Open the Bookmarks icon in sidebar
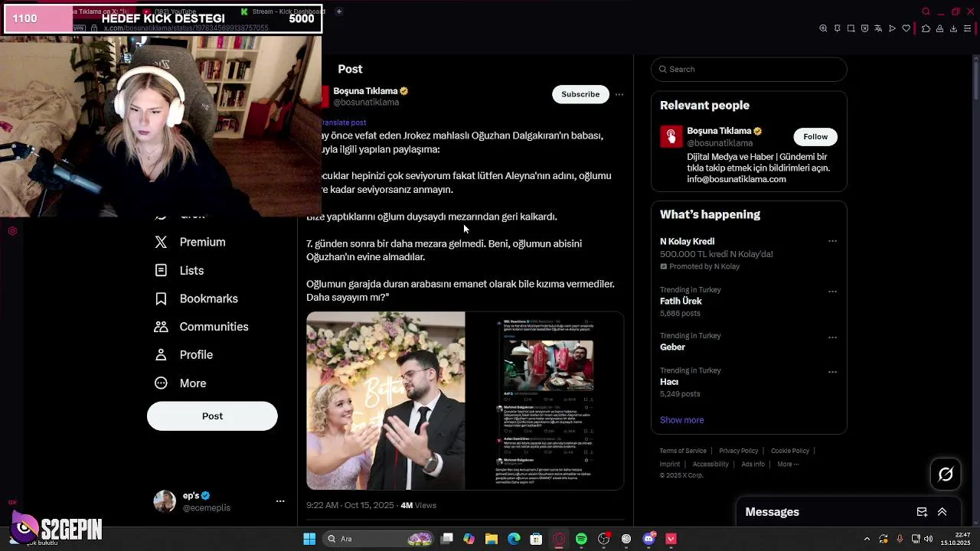 [161, 298]
